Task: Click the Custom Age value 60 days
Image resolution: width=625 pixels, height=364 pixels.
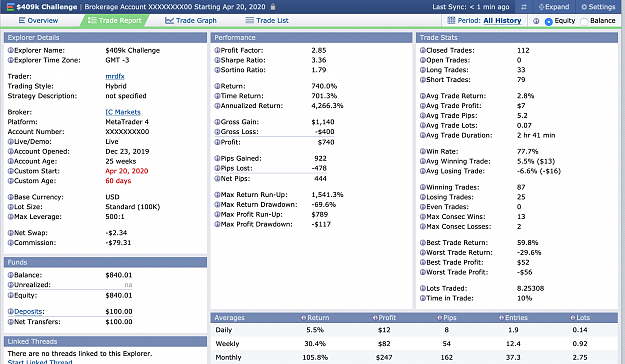Action: 118,181
